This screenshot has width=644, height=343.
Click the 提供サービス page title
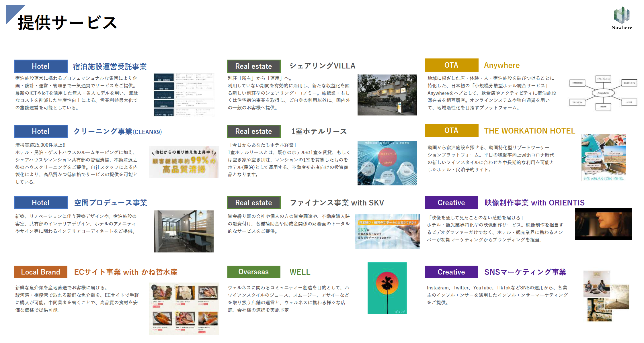[x=67, y=23]
